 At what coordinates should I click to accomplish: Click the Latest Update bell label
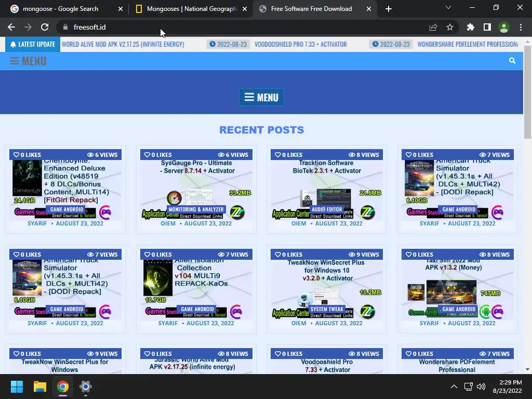point(33,44)
